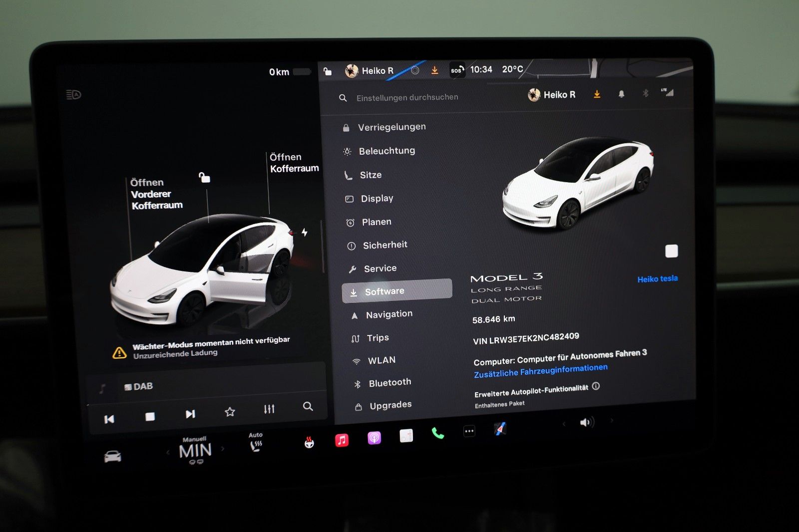Increase temperature with right arrow beside MIN
The height and width of the screenshot is (532, 799).
(223, 449)
